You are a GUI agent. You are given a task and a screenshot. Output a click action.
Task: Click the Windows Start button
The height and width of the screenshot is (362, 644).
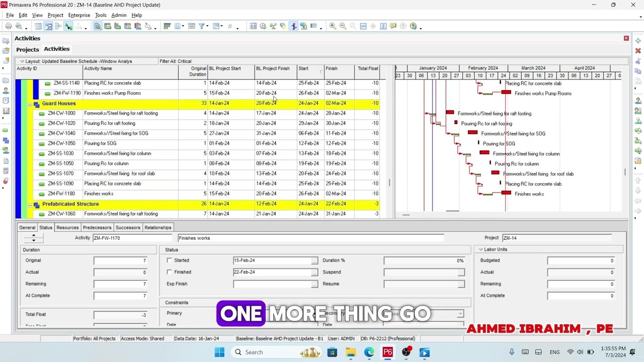click(x=219, y=352)
